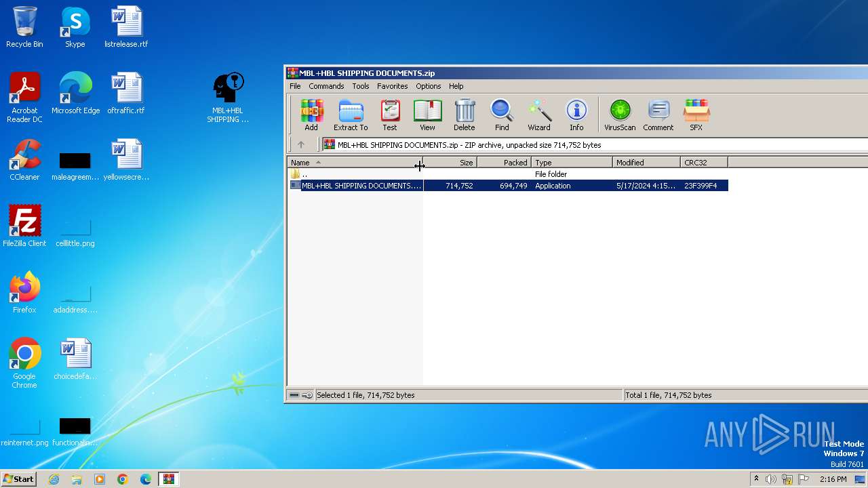The image size is (868, 488).
Task: Select the Skype desktop shortcut
Action: (75, 27)
